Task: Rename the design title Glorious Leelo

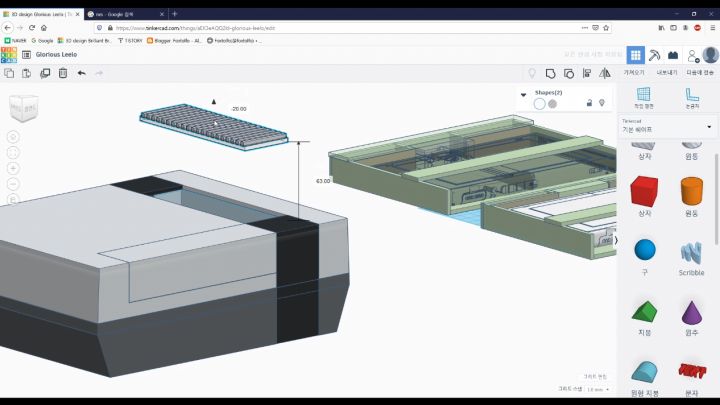Action: (56, 55)
